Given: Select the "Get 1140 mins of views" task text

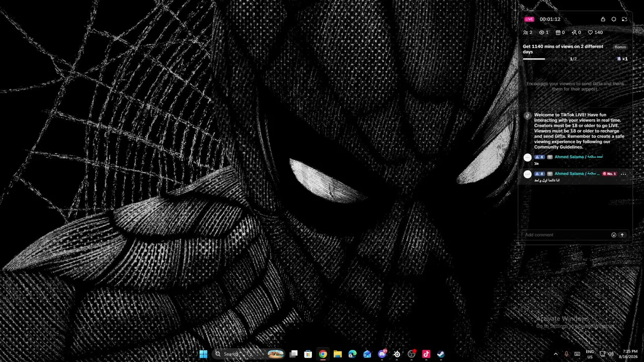Looking at the screenshot, I should (563, 49).
